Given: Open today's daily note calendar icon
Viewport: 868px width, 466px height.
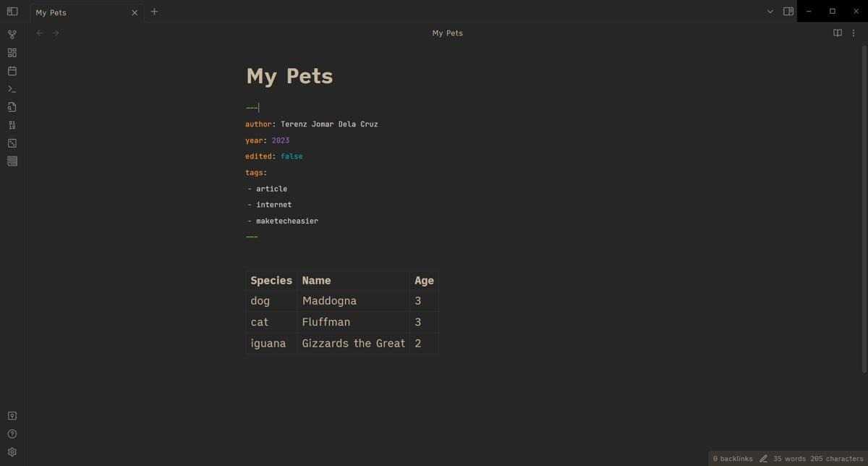Looking at the screenshot, I should 12,71.
